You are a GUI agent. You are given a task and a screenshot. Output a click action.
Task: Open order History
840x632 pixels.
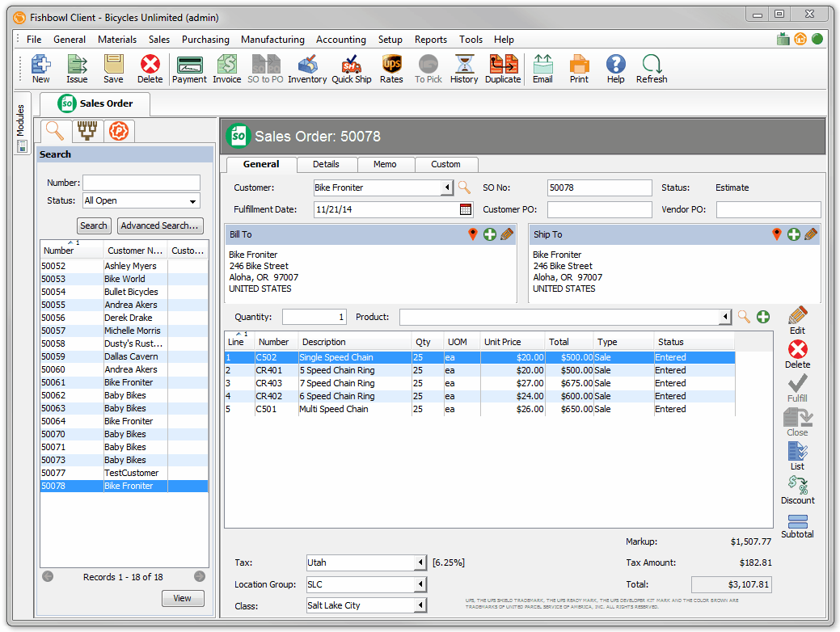464,69
